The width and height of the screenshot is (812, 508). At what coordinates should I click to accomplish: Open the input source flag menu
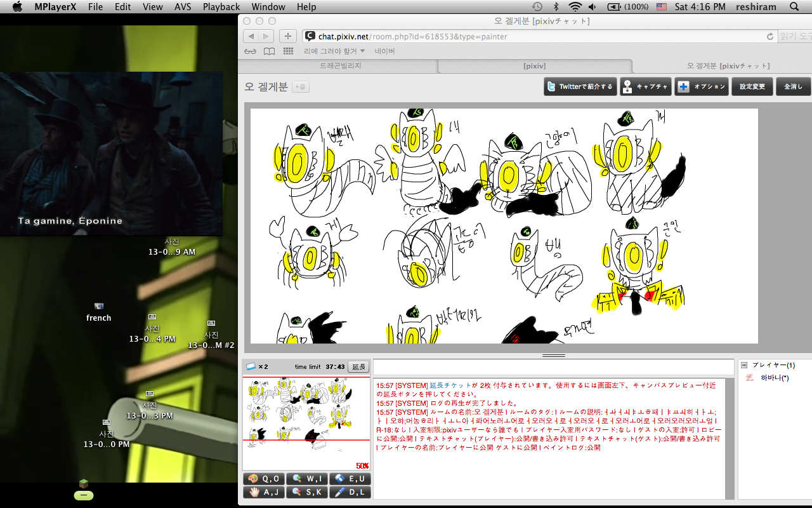(662, 7)
